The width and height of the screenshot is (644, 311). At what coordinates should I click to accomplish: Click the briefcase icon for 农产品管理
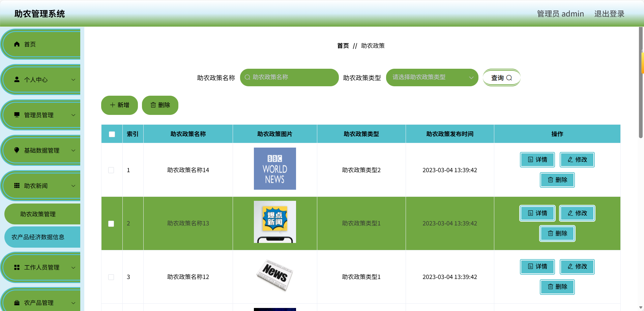coord(17,303)
